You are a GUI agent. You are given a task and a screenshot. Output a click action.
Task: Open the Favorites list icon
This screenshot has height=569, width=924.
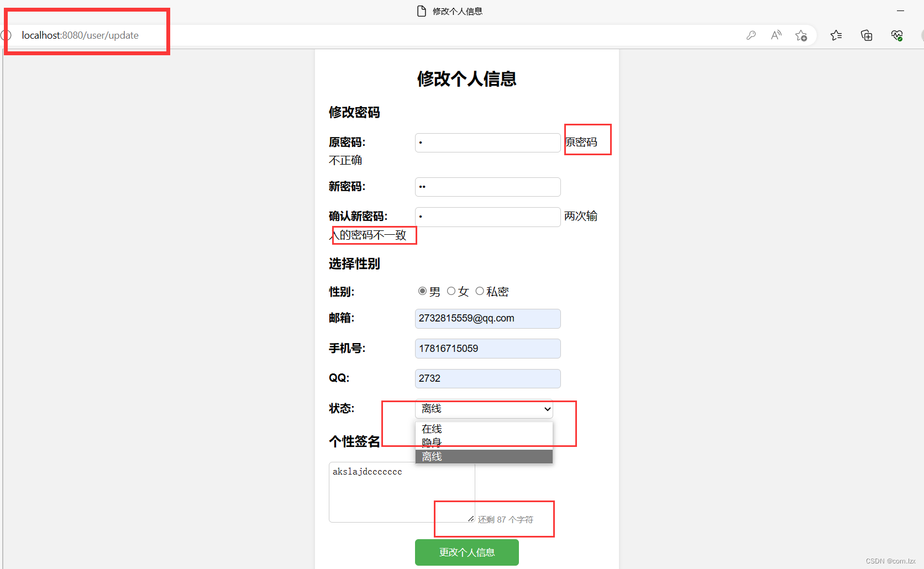pos(836,35)
